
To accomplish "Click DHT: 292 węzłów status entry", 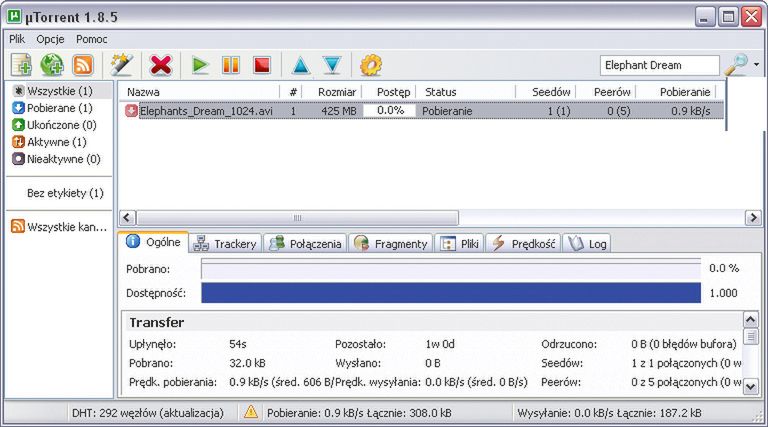I will pos(147,413).
